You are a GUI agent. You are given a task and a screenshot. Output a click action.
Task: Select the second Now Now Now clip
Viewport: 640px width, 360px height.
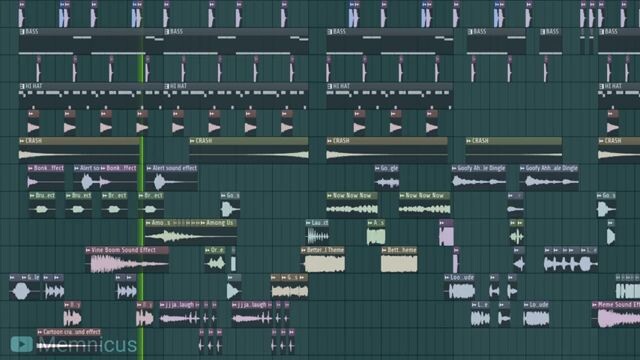tap(424, 204)
